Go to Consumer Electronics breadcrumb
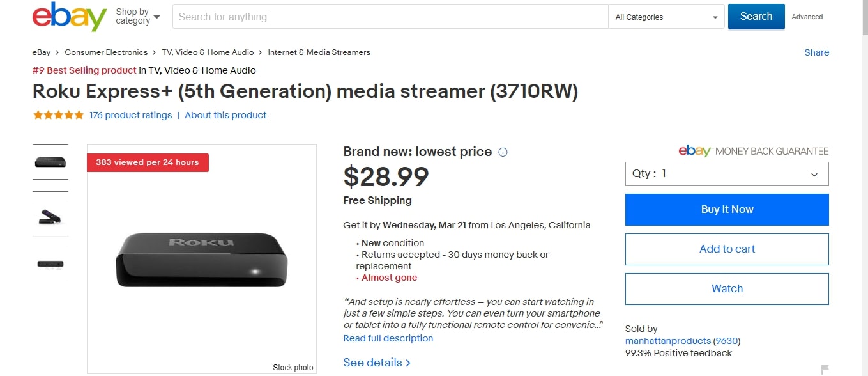868x376 pixels. (x=106, y=52)
